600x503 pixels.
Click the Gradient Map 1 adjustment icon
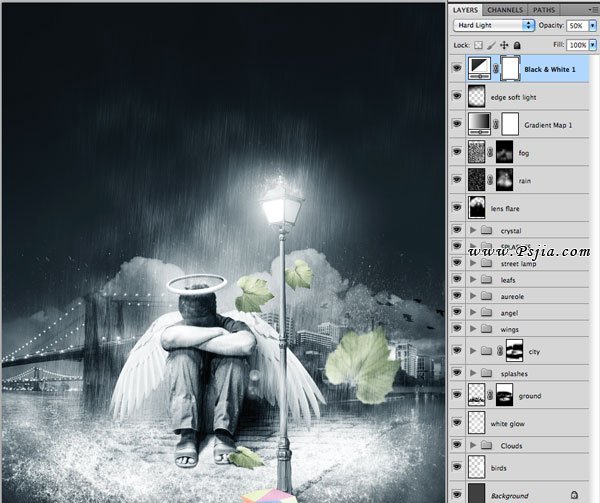coord(479,125)
